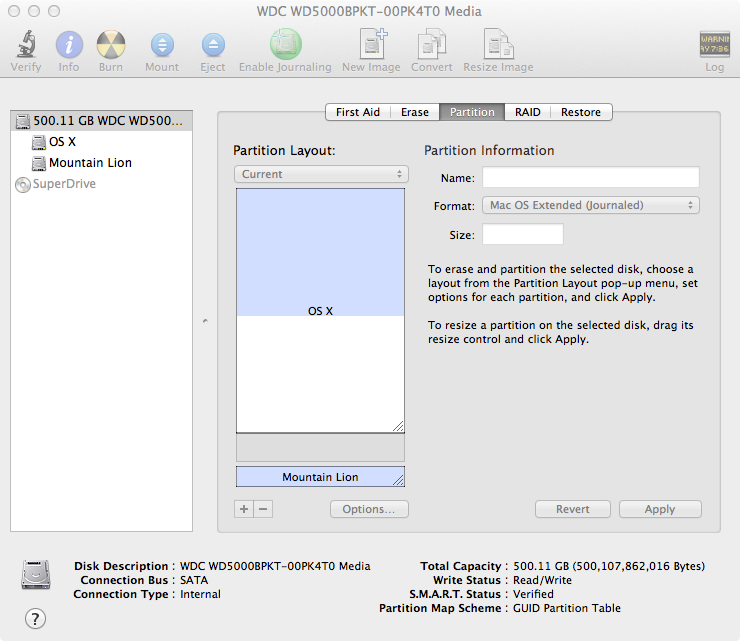This screenshot has height=641, width=740.
Task: Remove partition with minus button
Action: [263, 509]
